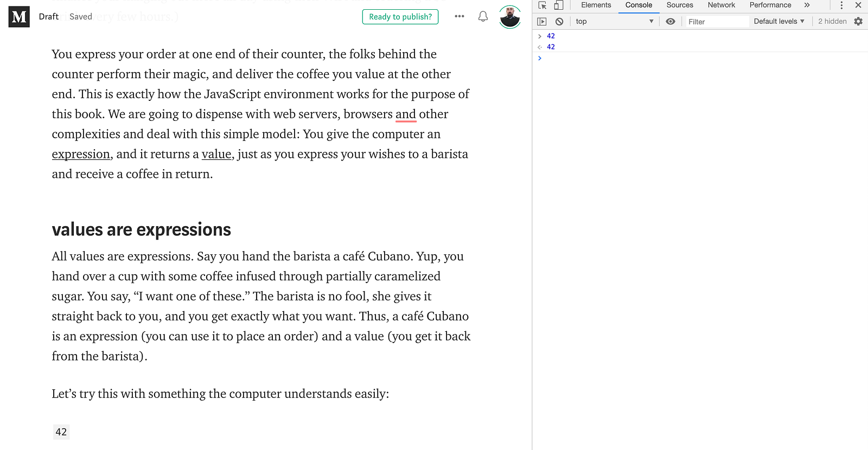Open the three-dot more options menu in Medium

pos(459,16)
